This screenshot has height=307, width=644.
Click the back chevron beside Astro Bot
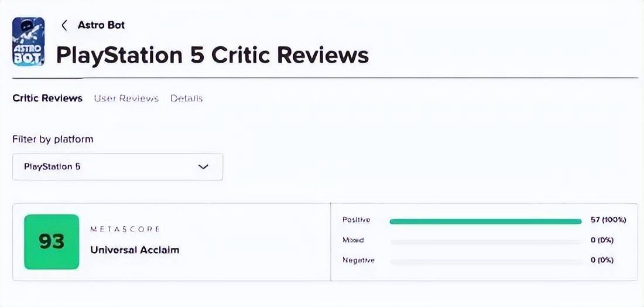pos(64,25)
